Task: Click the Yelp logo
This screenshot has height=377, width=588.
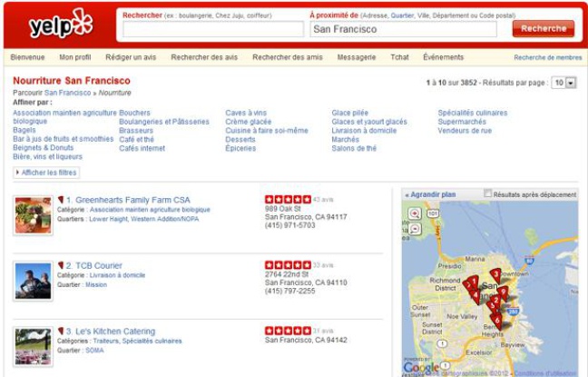Action: (61, 24)
